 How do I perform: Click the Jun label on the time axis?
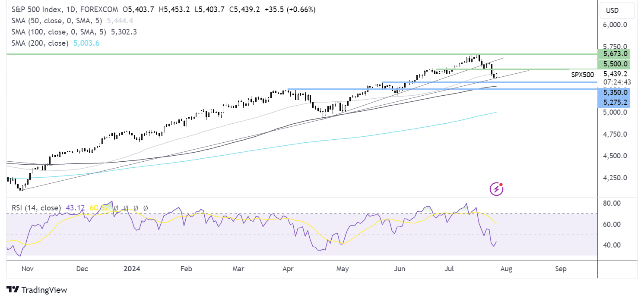(400, 269)
